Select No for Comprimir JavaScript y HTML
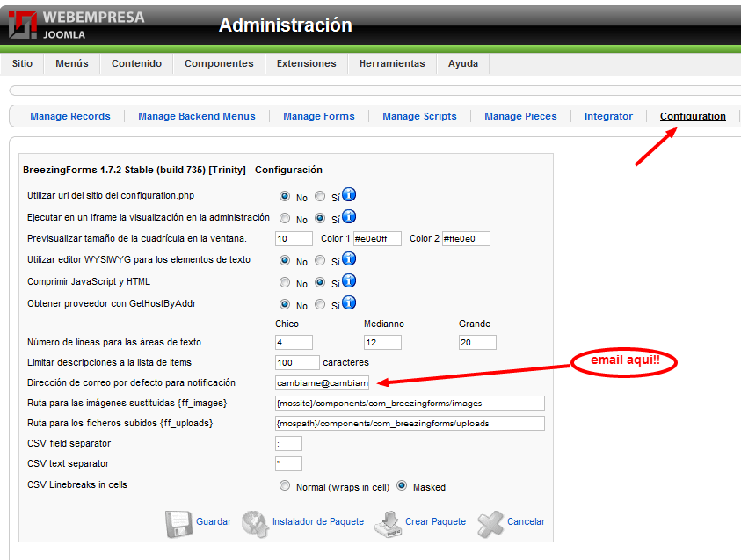 tap(285, 282)
